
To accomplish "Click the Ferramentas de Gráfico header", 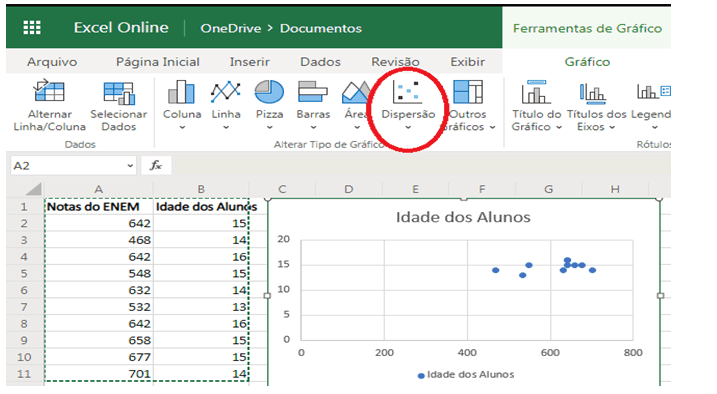I will pyautogui.click(x=587, y=28).
